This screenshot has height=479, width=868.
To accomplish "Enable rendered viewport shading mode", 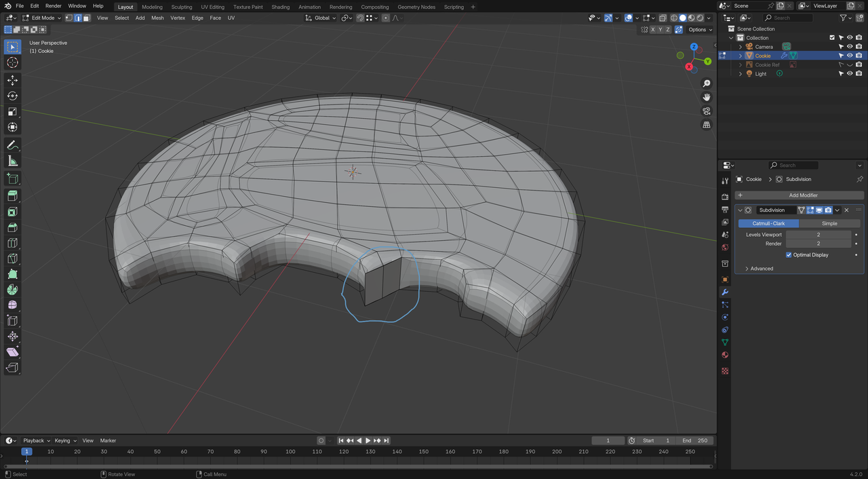I will [x=699, y=18].
